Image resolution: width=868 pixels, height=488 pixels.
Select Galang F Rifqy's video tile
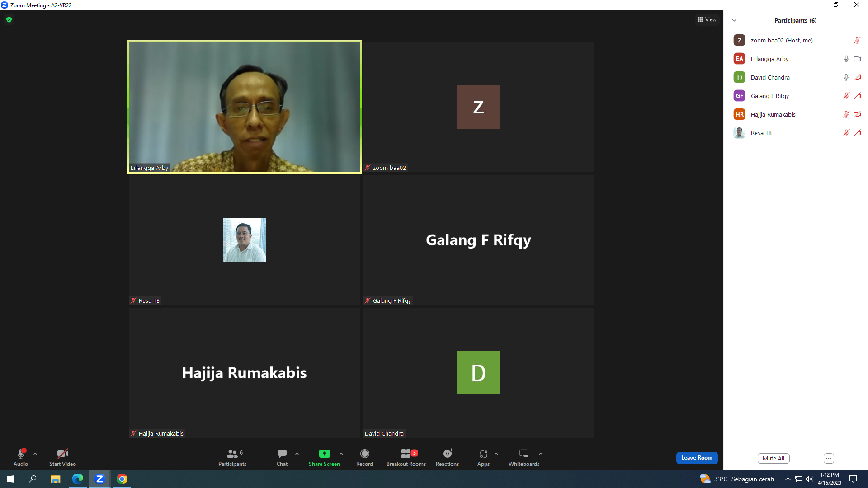coord(479,240)
